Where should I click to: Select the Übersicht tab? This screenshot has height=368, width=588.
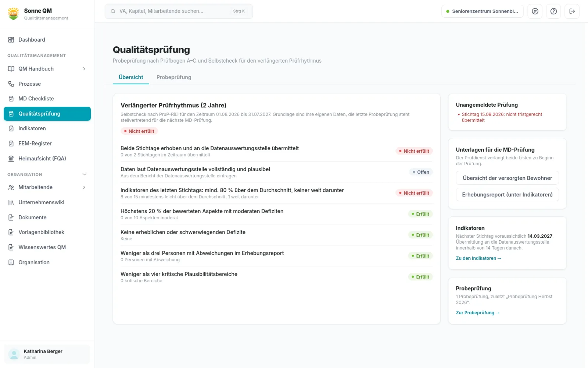click(131, 77)
